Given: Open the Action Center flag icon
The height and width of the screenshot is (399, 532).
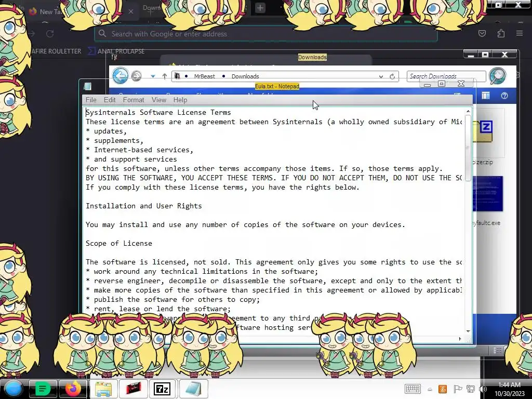Looking at the screenshot, I should [457, 389].
